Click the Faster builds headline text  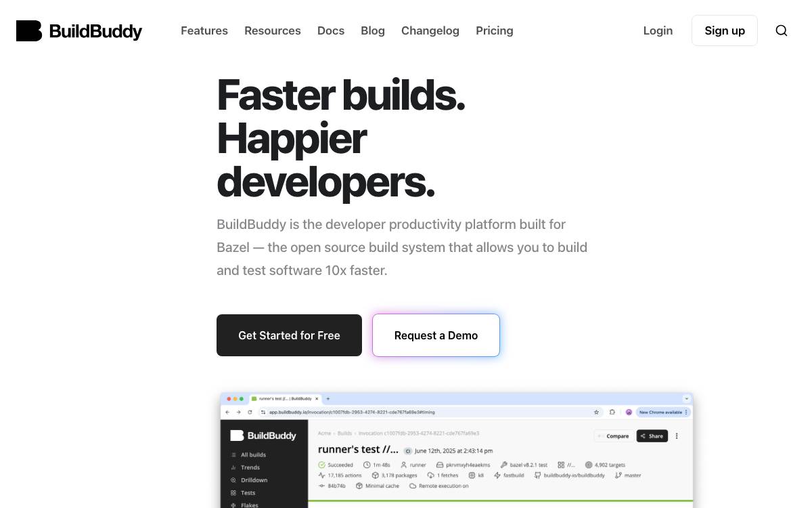click(341, 95)
